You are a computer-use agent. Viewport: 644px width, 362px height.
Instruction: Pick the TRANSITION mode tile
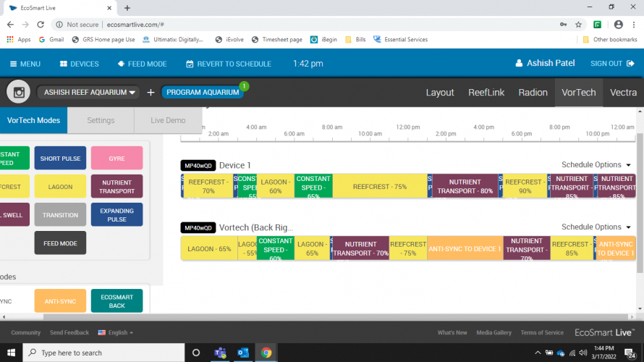[x=60, y=215]
